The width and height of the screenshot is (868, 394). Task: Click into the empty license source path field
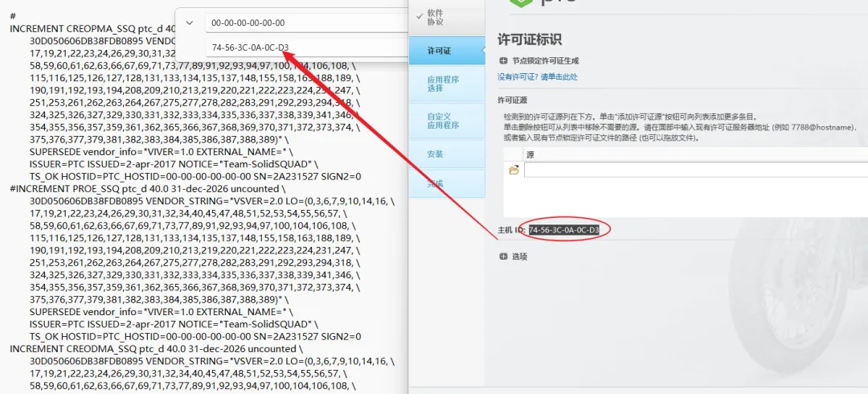tap(696, 170)
